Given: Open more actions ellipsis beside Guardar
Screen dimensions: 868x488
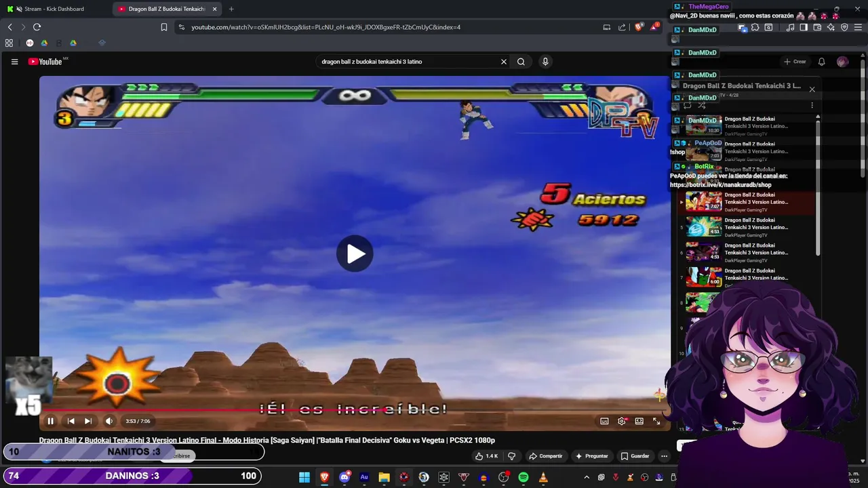Looking at the screenshot, I should pos(665,456).
